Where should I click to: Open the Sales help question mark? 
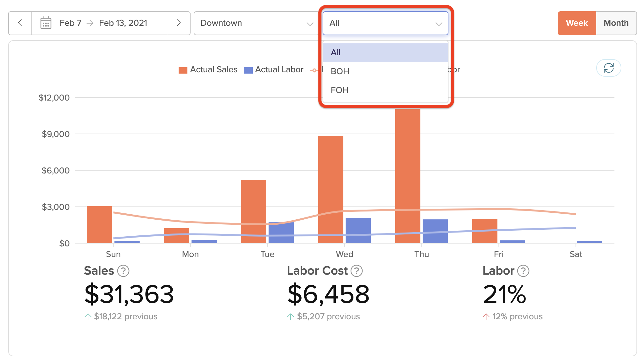tap(123, 271)
